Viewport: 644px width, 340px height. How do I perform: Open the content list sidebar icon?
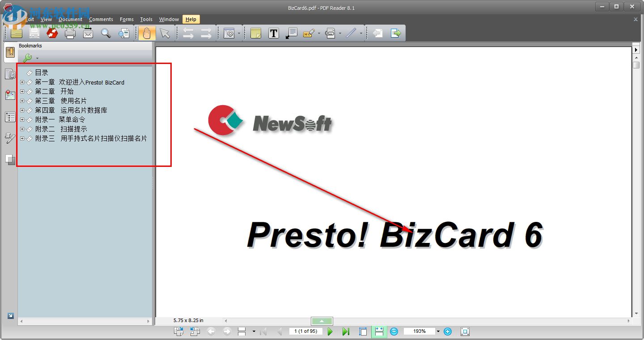click(x=10, y=117)
